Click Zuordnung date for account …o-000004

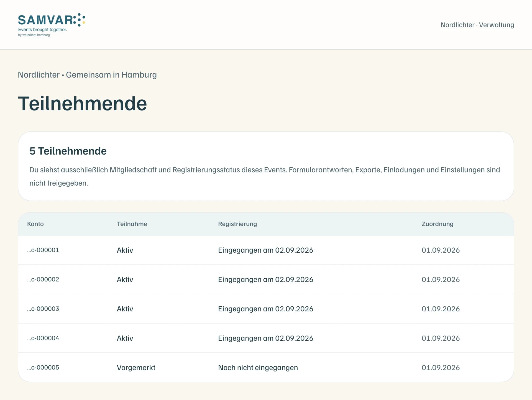[x=441, y=338]
